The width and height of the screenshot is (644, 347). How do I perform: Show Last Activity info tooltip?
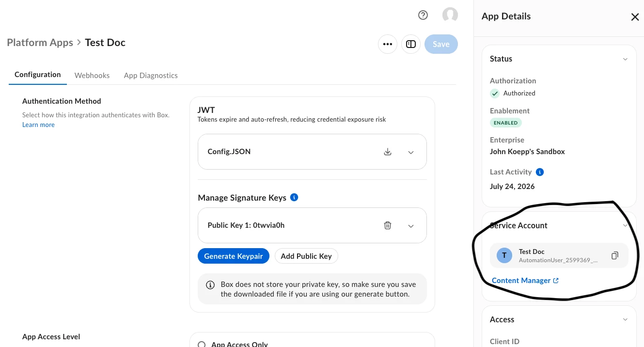coord(540,172)
